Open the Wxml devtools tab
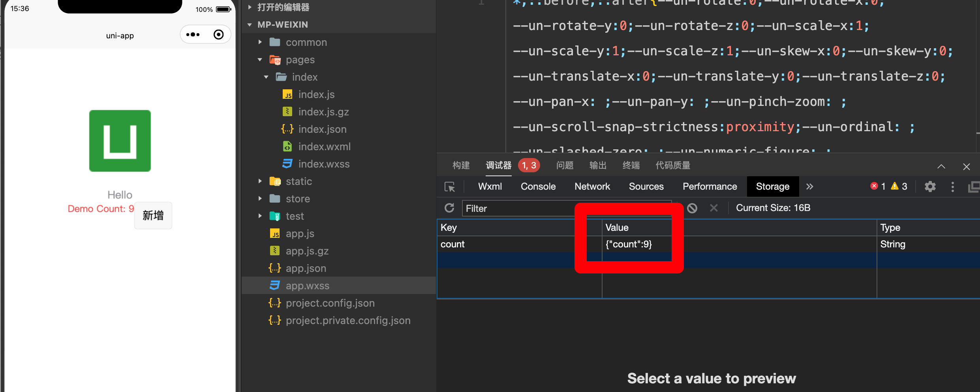The height and width of the screenshot is (392, 980). [490, 187]
